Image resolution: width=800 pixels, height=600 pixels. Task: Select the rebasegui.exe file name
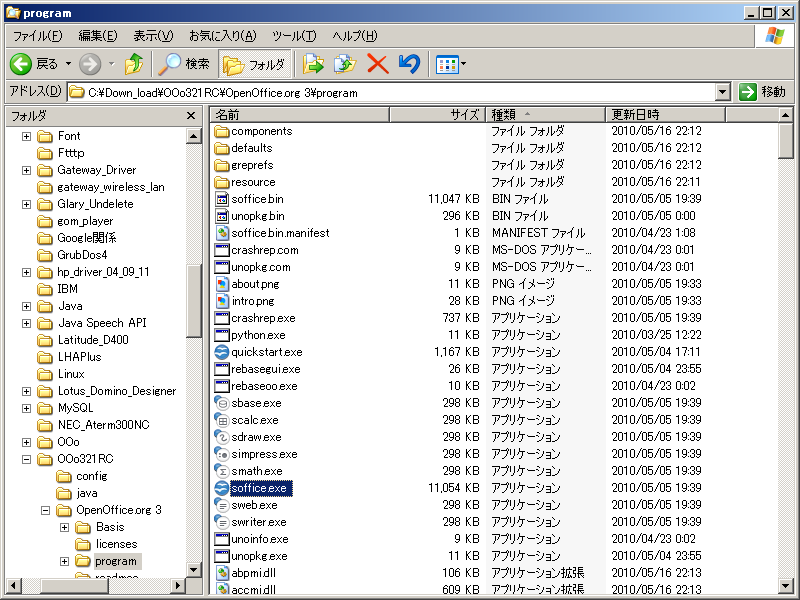coord(266,369)
